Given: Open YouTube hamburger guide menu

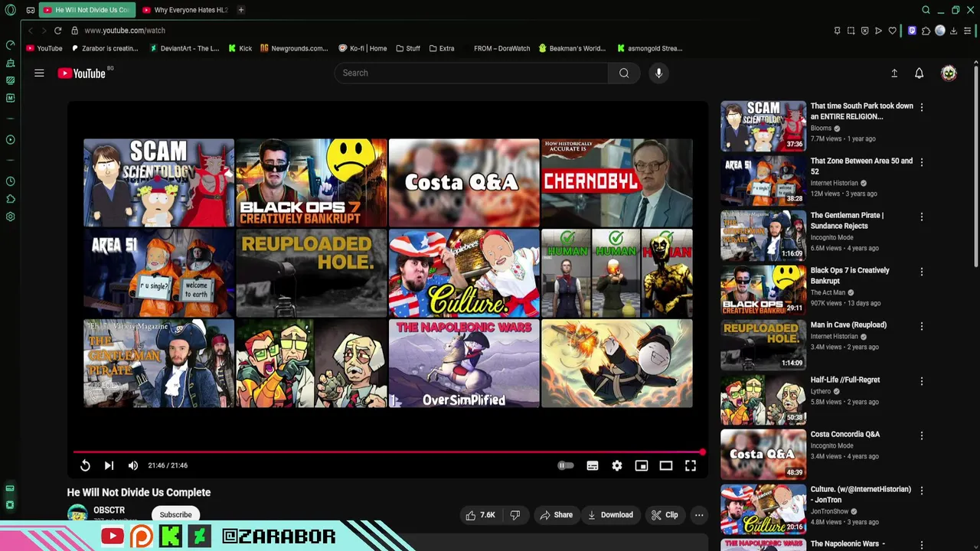Looking at the screenshot, I should (x=39, y=73).
